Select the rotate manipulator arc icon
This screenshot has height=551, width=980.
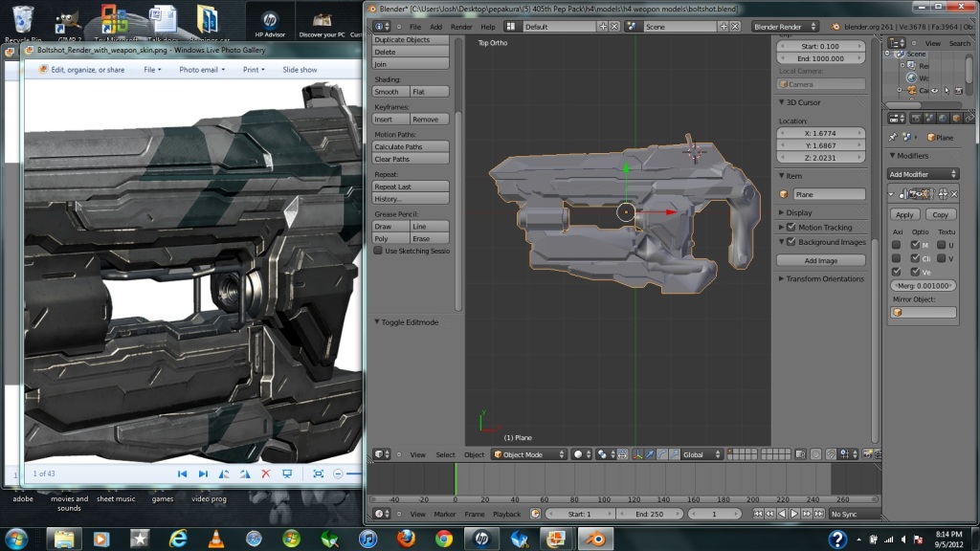click(x=662, y=454)
